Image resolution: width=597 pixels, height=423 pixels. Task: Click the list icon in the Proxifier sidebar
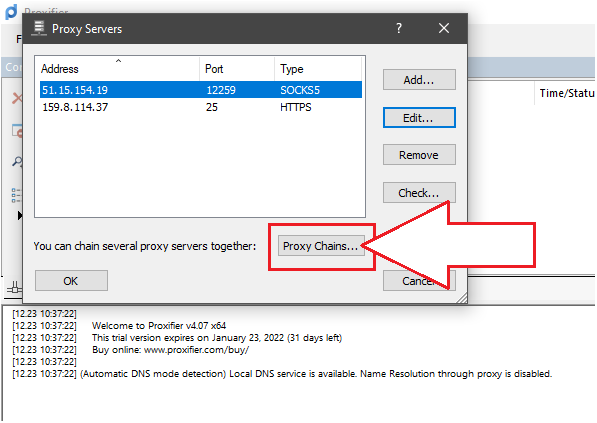pos(16,195)
